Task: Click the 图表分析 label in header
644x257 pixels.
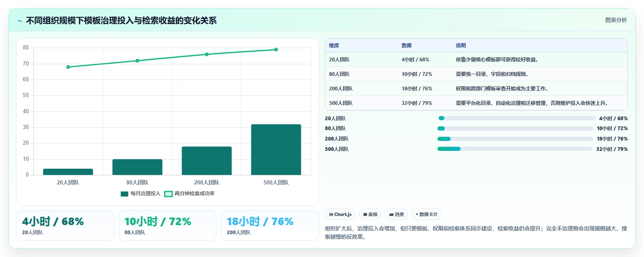Action: point(616,20)
